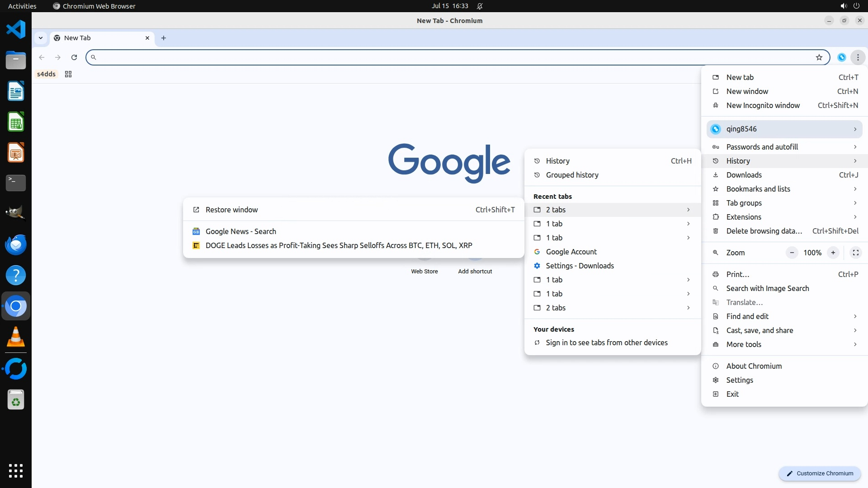Select Restore window in submenu
The height and width of the screenshot is (488, 868).
(231, 210)
